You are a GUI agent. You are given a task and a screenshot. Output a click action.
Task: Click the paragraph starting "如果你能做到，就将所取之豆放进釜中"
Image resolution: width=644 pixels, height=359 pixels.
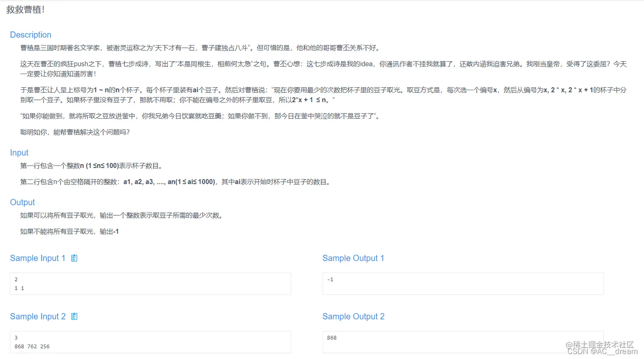[x=200, y=116]
